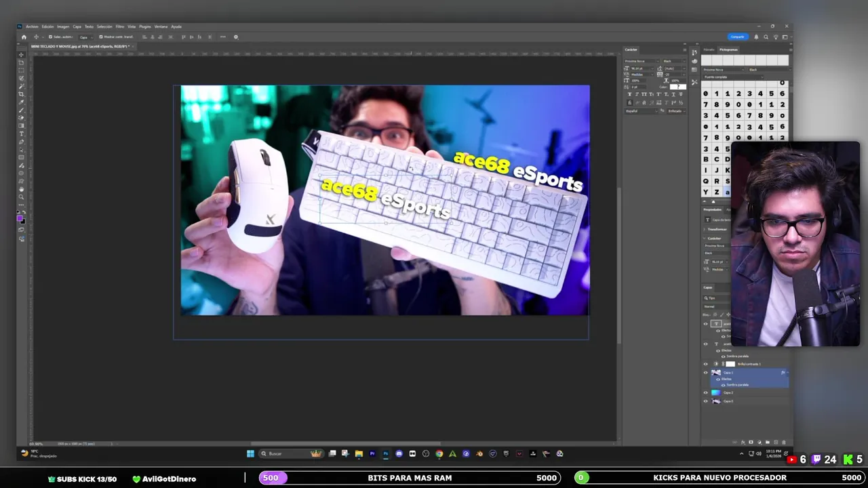Create a new layer icon

tap(776, 442)
